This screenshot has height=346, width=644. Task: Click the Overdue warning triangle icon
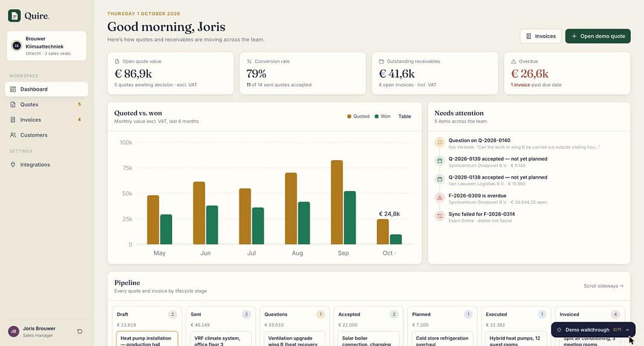coord(514,62)
